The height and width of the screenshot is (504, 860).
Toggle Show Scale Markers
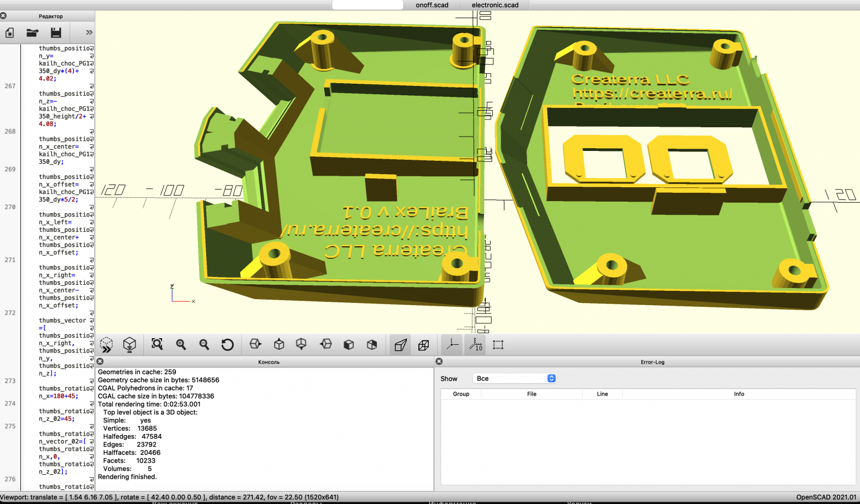[475, 345]
